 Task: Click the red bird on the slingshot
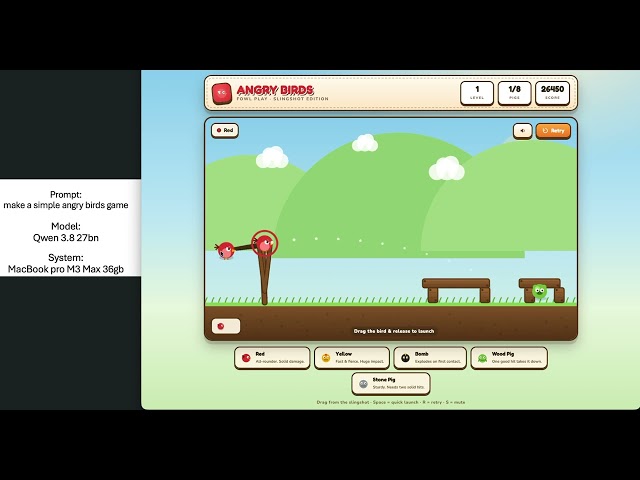click(264, 244)
